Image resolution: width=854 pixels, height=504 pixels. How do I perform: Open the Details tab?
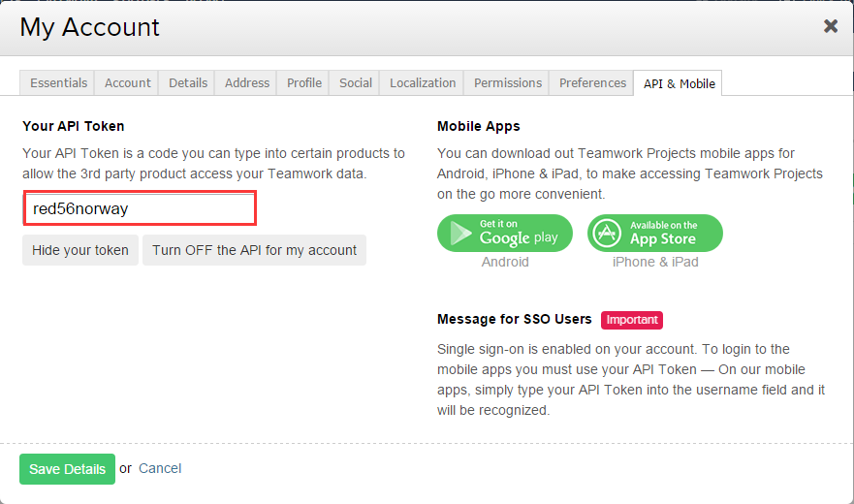click(187, 82)
